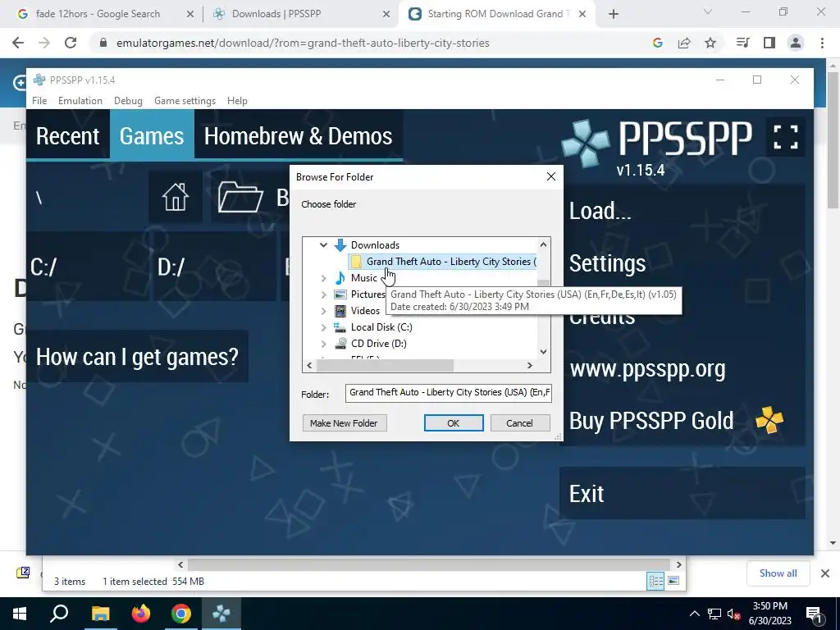The width and height of the screenshot is (840, 630).
Task: Click network tray icon
Action: coord(714,614)
